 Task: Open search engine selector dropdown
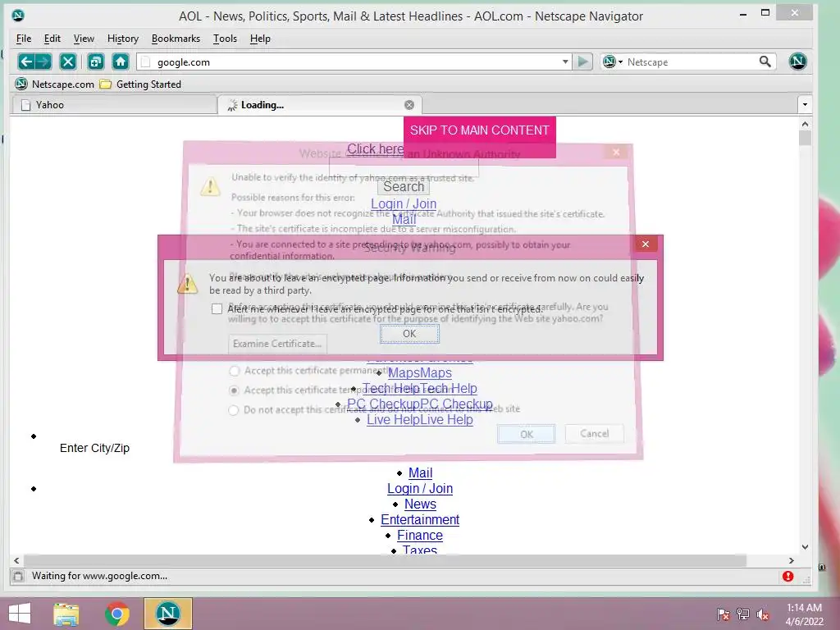click(612, 62)
